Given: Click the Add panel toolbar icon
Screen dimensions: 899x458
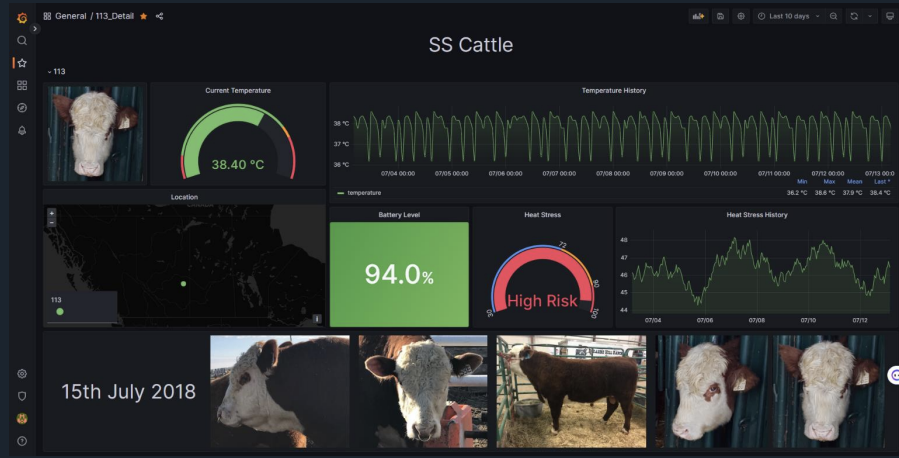Looking at the screenshot, I should 698,16.
